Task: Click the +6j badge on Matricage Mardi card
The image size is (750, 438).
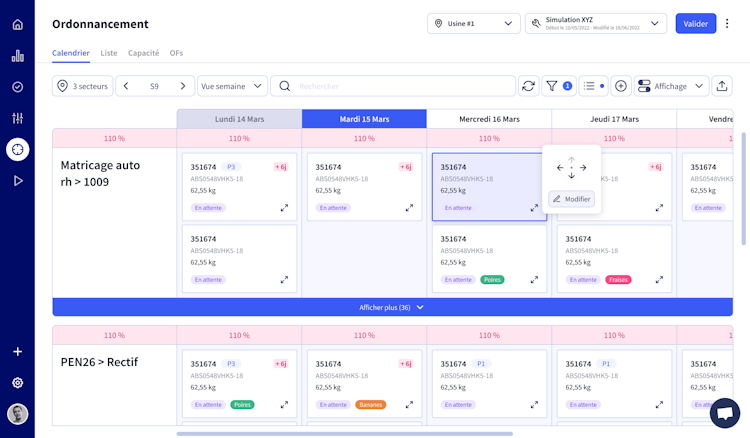Action: coord(406,167)
